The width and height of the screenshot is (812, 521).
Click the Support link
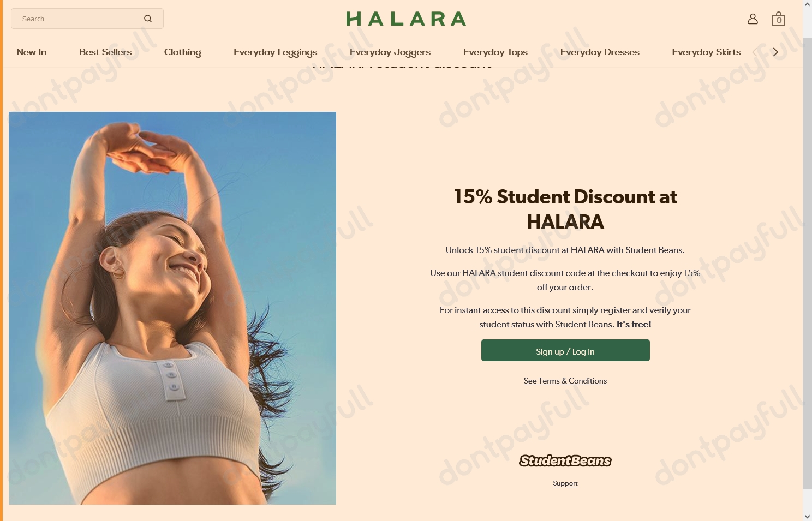(565, 483)
